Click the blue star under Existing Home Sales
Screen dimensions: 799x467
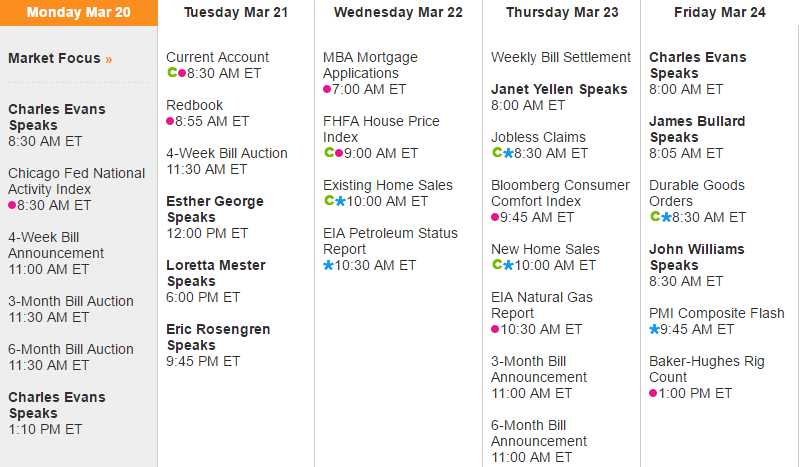click(340, 202)
